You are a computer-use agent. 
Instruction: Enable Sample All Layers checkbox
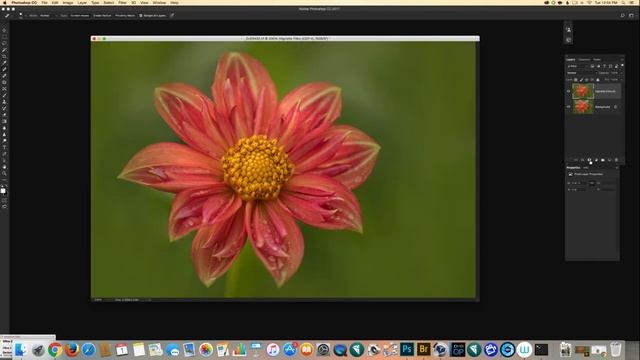[141, 16]
